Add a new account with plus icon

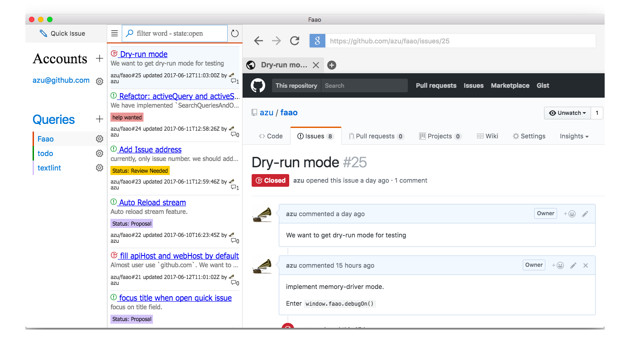(x=100, y=58)
